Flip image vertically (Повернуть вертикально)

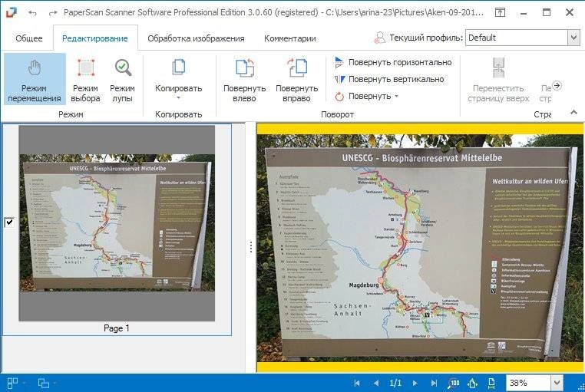pyautogui.click(x=389, y=79)
